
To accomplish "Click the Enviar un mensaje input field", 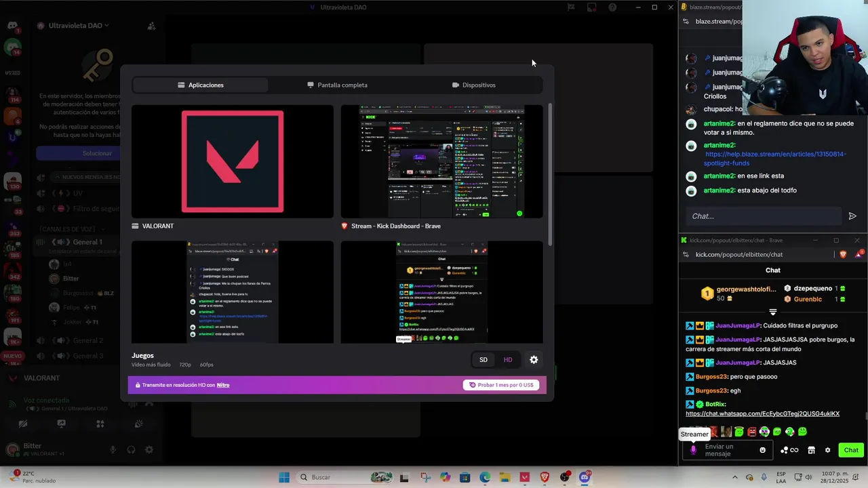I will tap(729, 450).
